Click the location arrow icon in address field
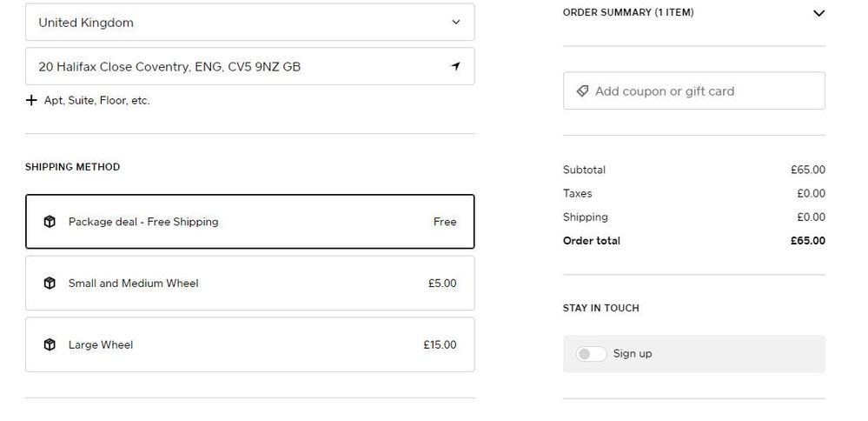This screenshot has width=868, height=421. 455,67
